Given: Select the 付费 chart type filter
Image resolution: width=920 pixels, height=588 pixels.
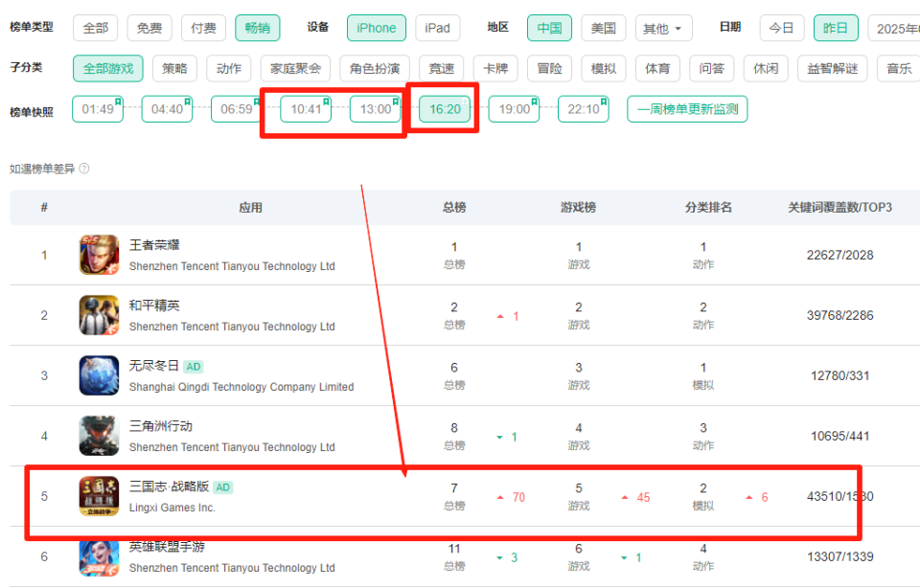Looking at the screenshot, I should tap(203, 28).
